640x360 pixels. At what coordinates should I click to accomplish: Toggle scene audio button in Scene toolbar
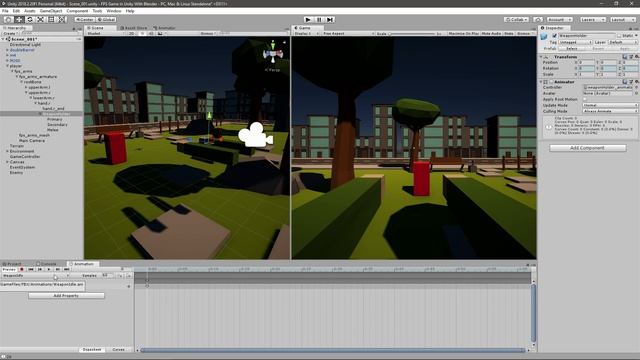[x=151, y=33]
